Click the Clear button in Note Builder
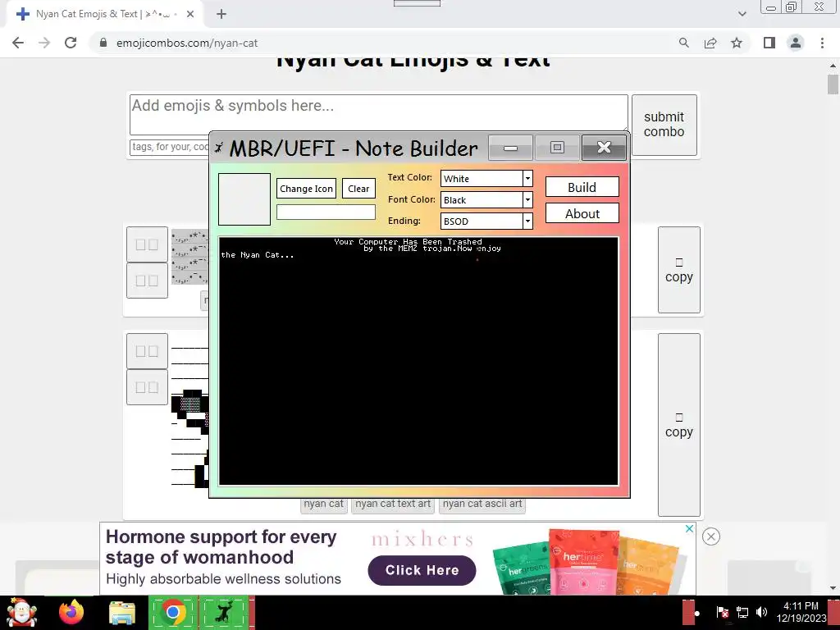 358,189
